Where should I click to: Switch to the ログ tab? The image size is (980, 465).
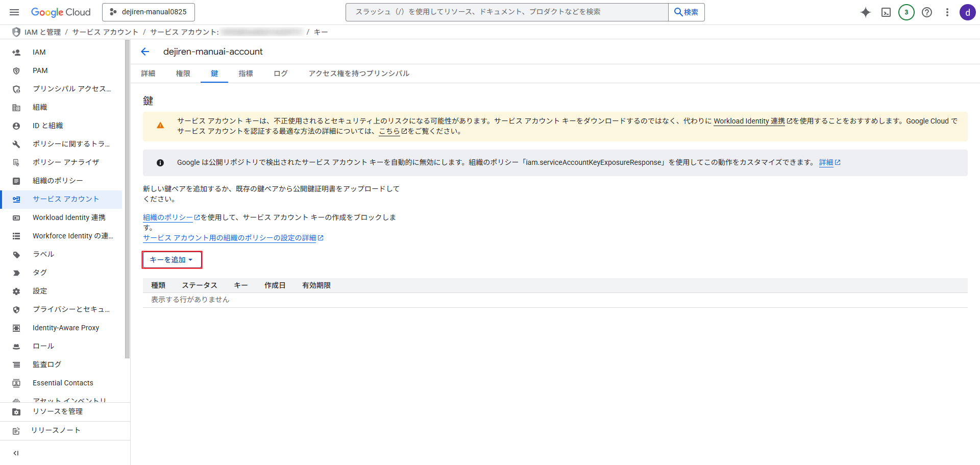(x=280, y=74)
